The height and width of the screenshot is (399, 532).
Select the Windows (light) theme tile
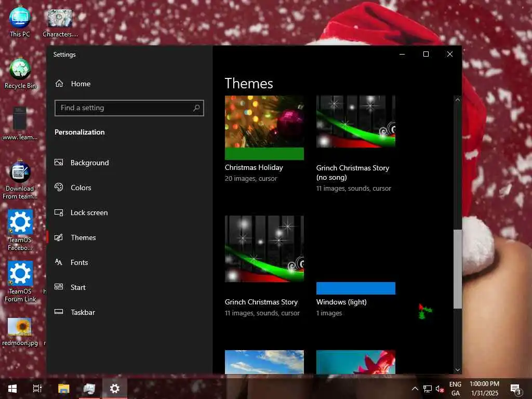355,255
